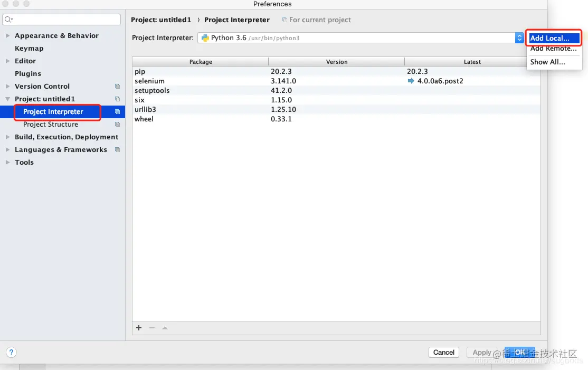588x370 pixels.
Task: Select the wheel package row
Action: (x=336, y=119)
